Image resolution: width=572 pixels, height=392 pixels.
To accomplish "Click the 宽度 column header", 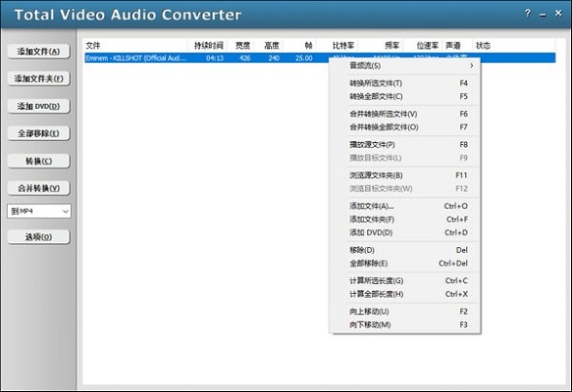I will (x=240, y=45).
